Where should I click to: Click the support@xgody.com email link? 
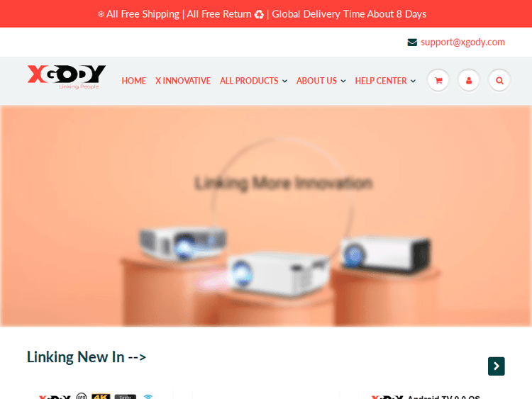tap(462, 43)
